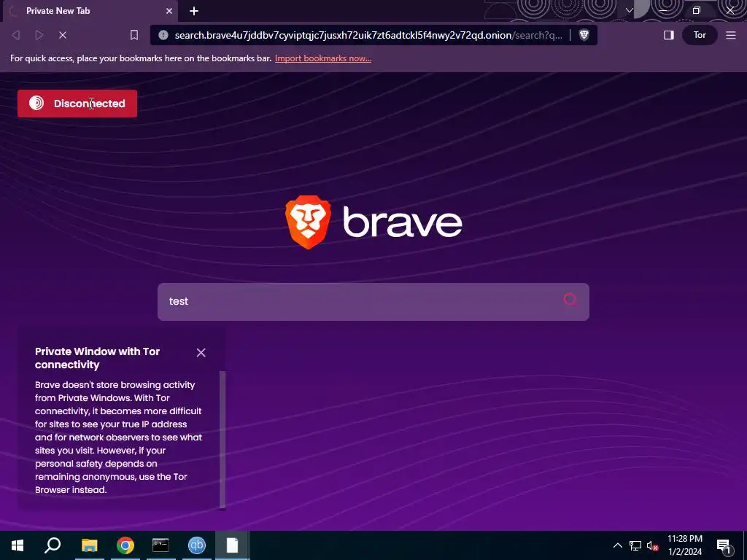The image size is (747, 560).
Task: Open the notification center icon
Action: [724, 545]
